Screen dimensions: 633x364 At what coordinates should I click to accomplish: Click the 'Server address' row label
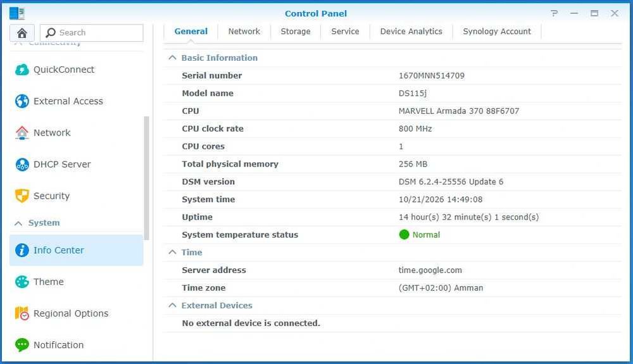[x=213, y=270]
